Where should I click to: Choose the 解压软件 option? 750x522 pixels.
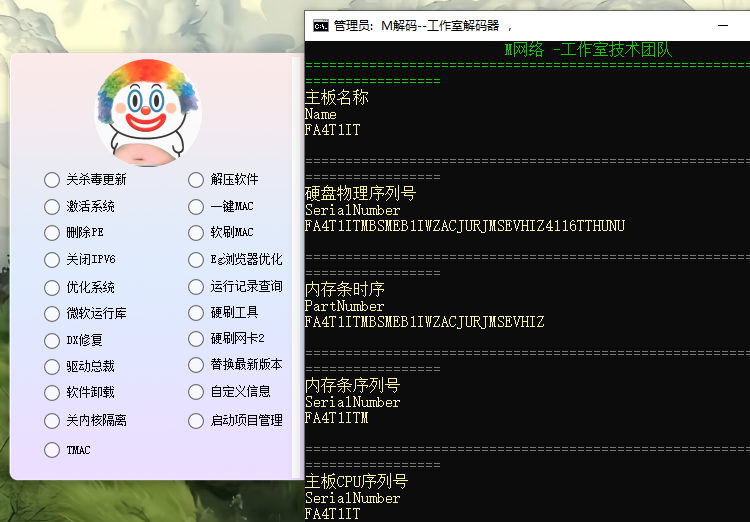click(197, 180)
